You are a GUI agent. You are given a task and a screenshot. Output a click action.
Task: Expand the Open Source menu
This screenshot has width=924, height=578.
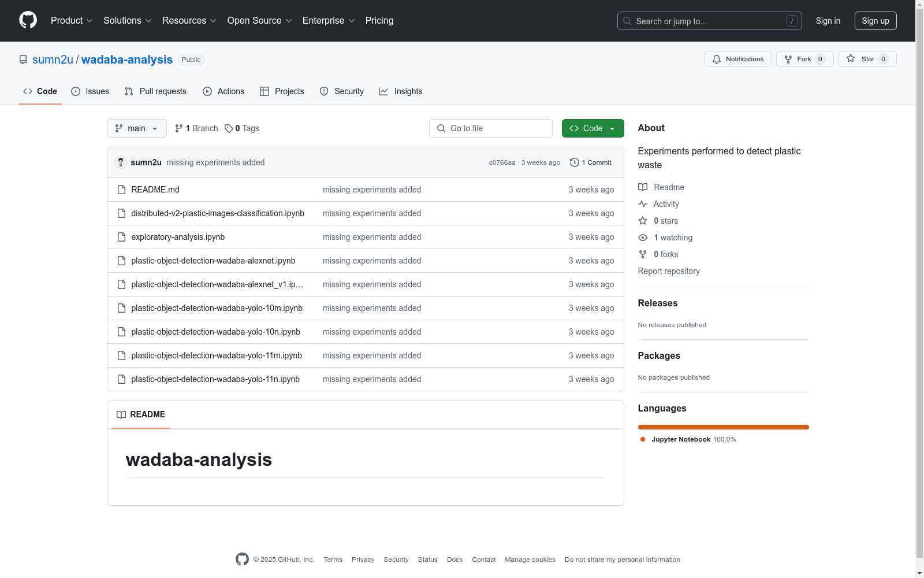pos(260,21)
